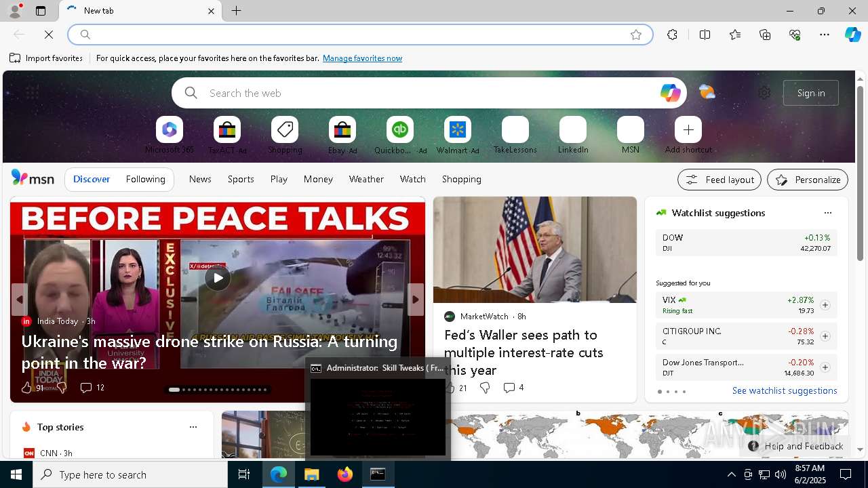
Task: Open a new tab with plus button
Action: (x=236, y=11)
